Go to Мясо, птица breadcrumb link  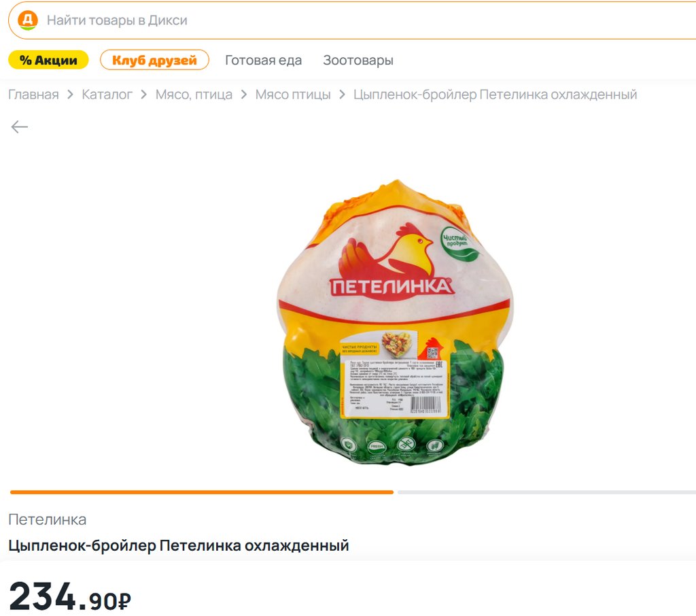[x=194, y=95]
